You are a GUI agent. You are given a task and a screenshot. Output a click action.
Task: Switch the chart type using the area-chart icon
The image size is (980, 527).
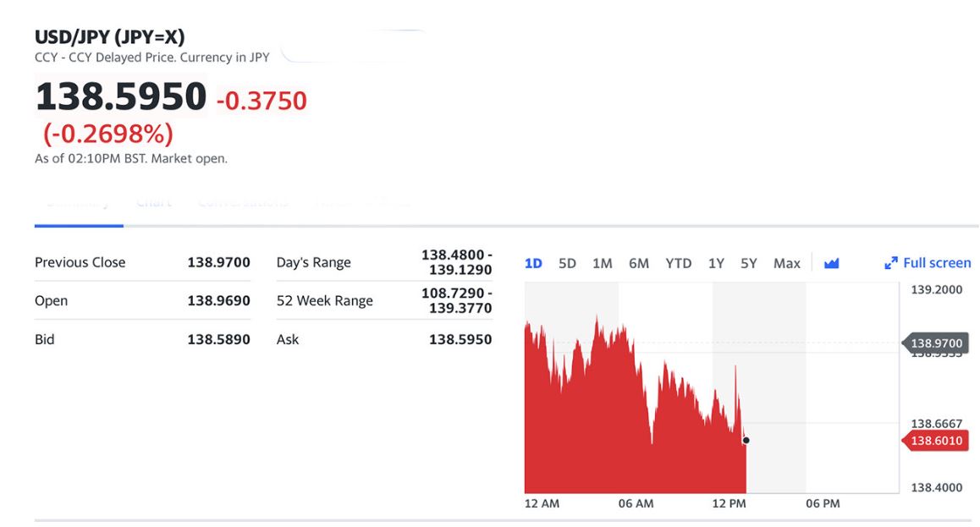click(x=831, y=263)
